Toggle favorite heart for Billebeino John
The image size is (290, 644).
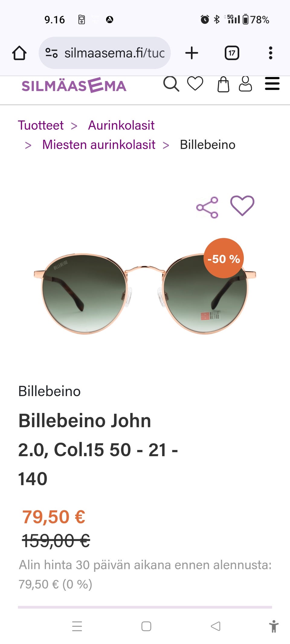point(242,206)
